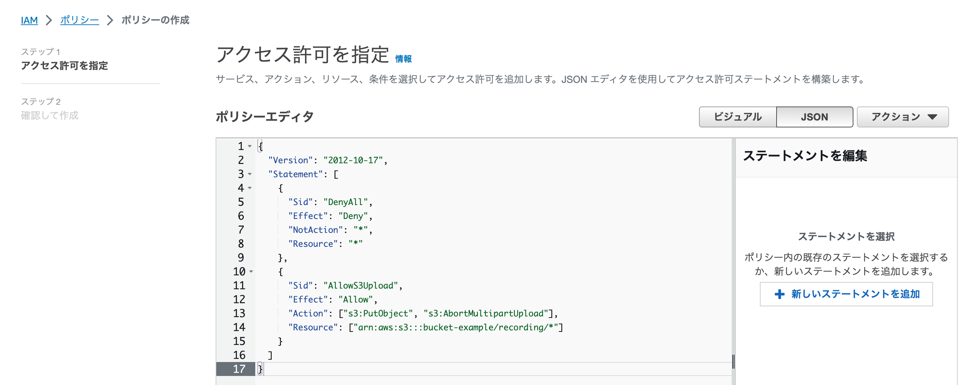Viewport: 980px width, 385px height.
Task: Open the IAM breadcrumb link
Action: point(29,20)
